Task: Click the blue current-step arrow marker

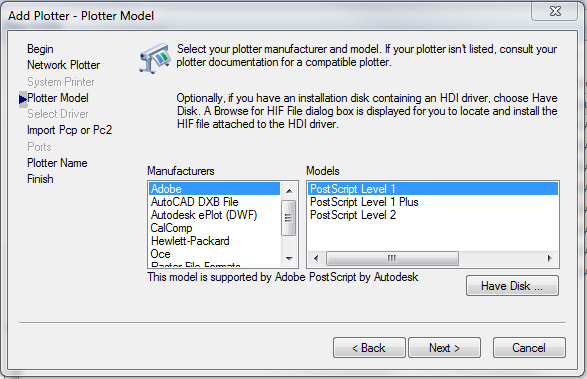Action: coord(22,99)
